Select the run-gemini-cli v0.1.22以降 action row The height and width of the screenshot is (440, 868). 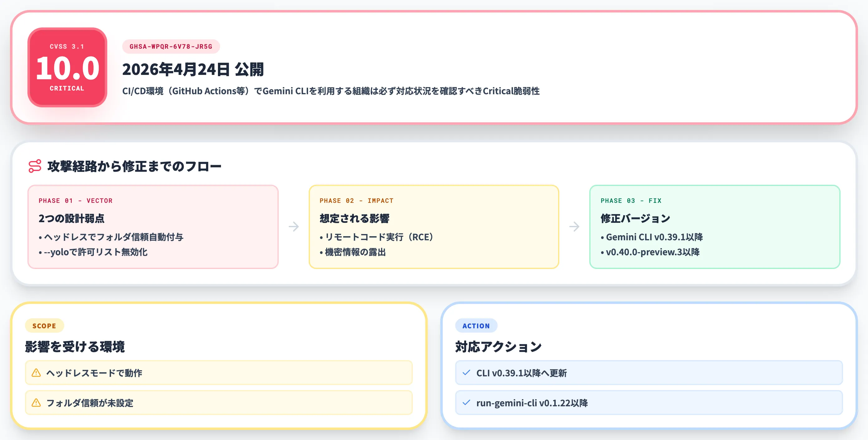pyautogui.click(x=649, y=403)
